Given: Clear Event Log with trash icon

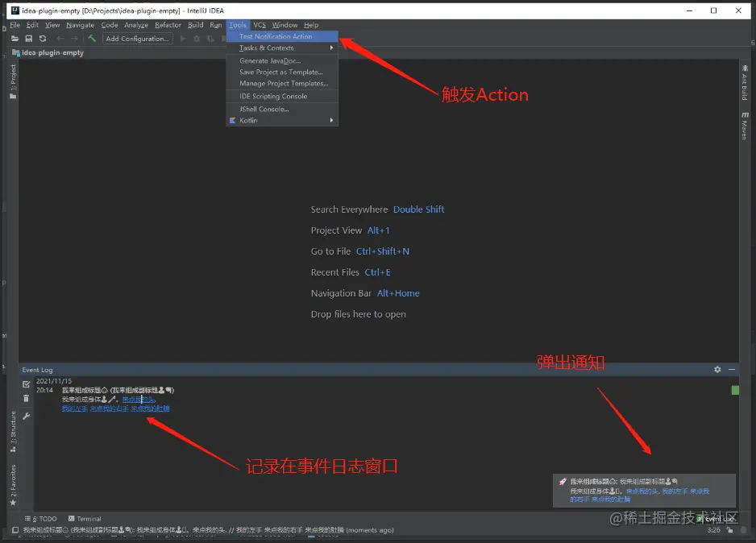Looking at the screenshot, I should [x=26, y=399].
